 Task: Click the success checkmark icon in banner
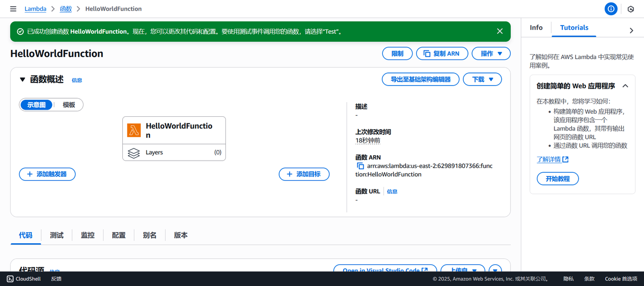pos(21,31)
